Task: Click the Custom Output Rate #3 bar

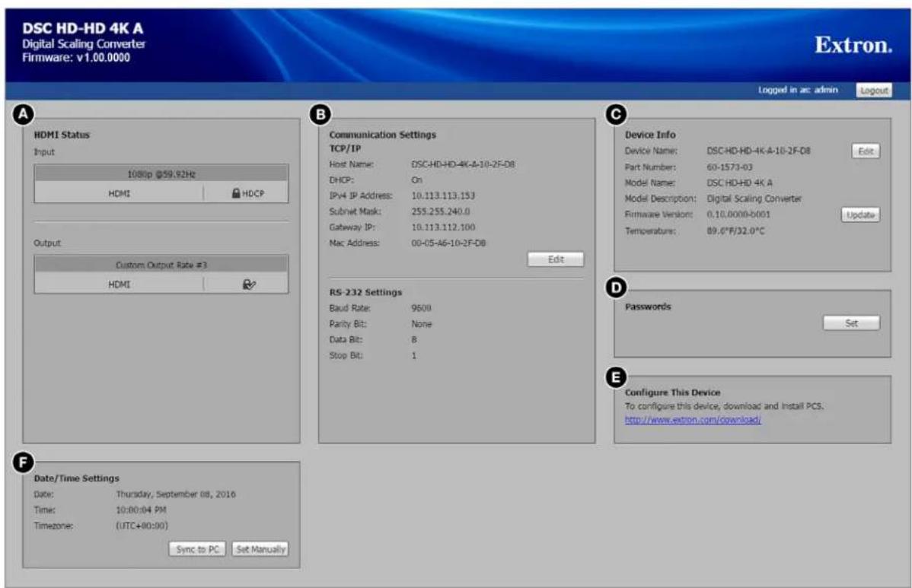Action: coord(161,265)
